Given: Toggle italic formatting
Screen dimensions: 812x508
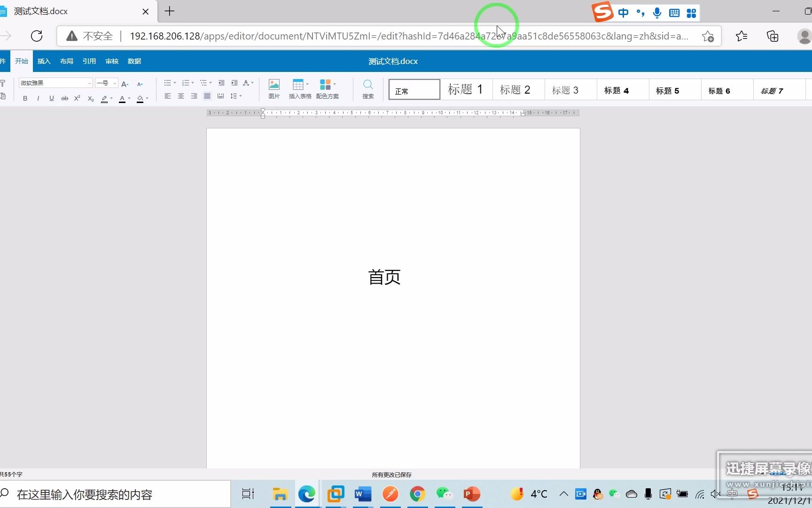Looking at the screenshot, I should [x=38, y=98].
